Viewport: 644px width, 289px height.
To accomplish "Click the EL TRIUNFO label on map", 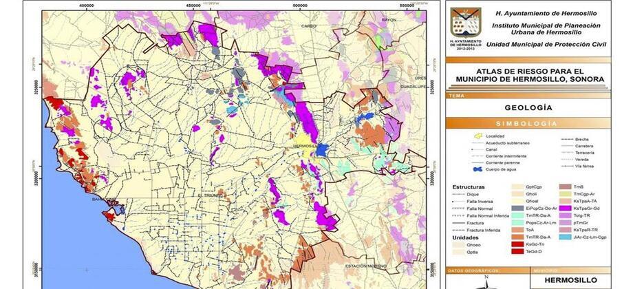I will point(208,195).
